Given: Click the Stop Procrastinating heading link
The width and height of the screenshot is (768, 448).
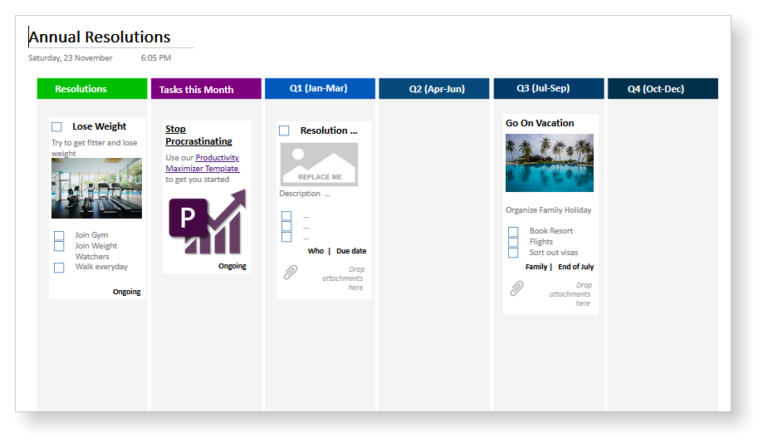Looking at the screenshot, I should [198, 135].
